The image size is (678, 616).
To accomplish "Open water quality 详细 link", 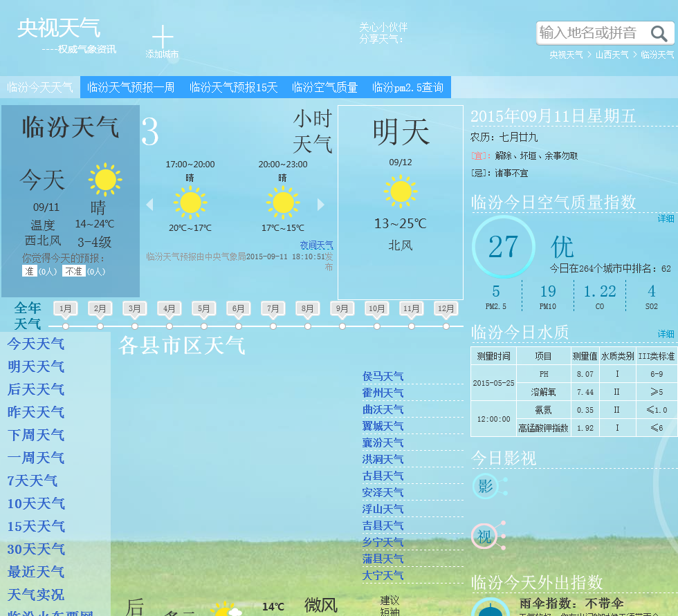I will [666, 334].
